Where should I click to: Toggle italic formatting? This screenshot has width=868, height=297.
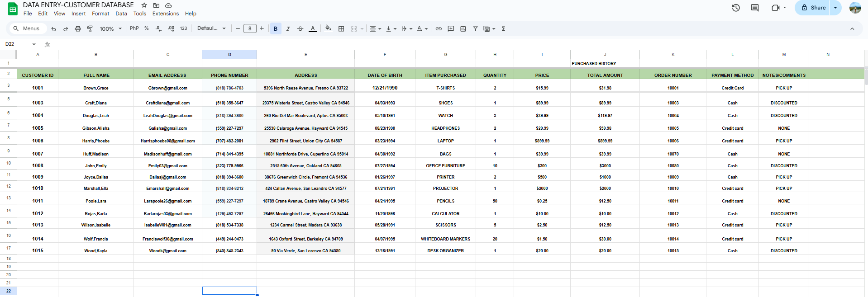(288, 28)
